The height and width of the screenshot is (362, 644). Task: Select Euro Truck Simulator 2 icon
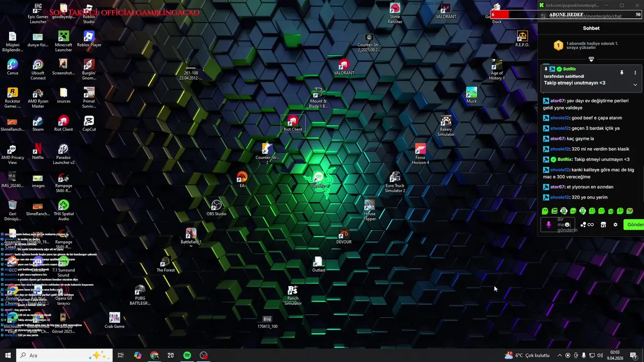tap(395, 183)
